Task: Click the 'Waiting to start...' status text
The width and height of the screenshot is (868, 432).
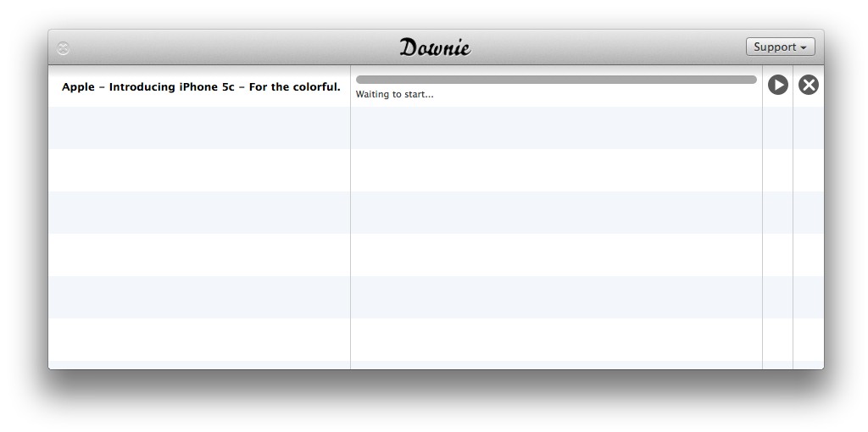Action: pos(395,94)
